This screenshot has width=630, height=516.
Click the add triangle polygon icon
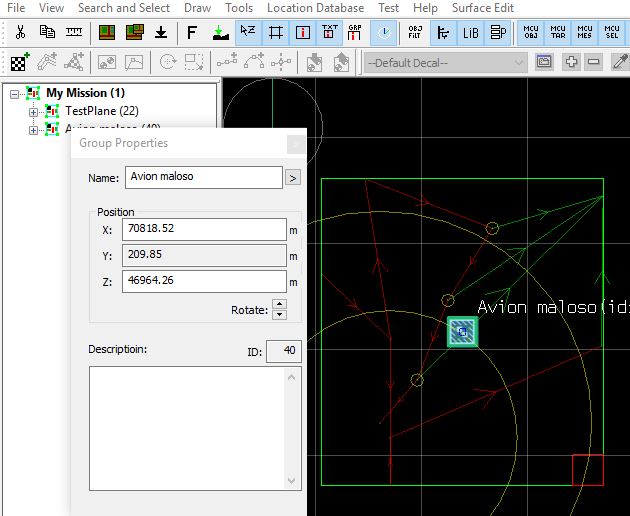pos(74,62)
